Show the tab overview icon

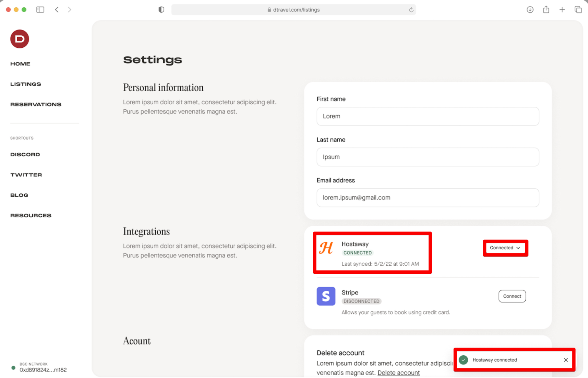578,10
